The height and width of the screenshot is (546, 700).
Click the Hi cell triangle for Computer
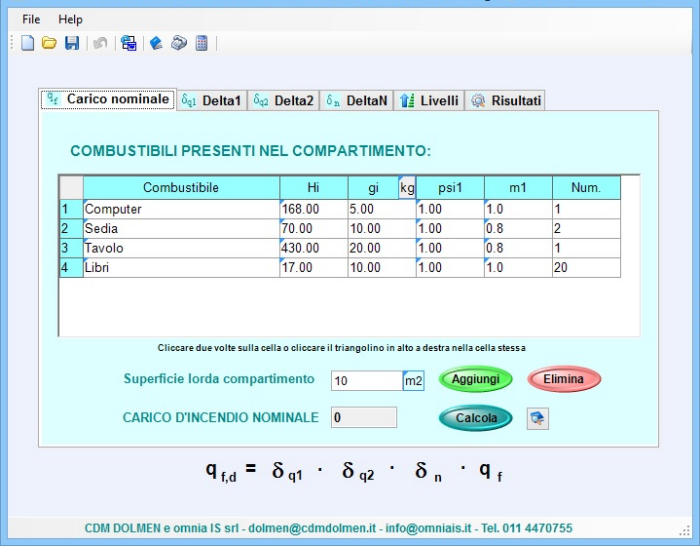pos(283,203)
